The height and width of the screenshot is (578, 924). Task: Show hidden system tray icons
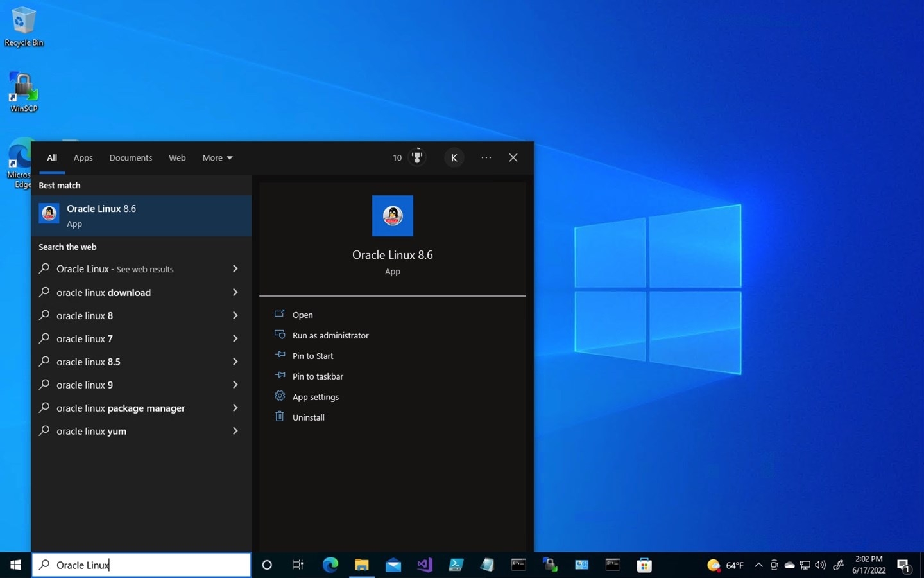(758, 565)
